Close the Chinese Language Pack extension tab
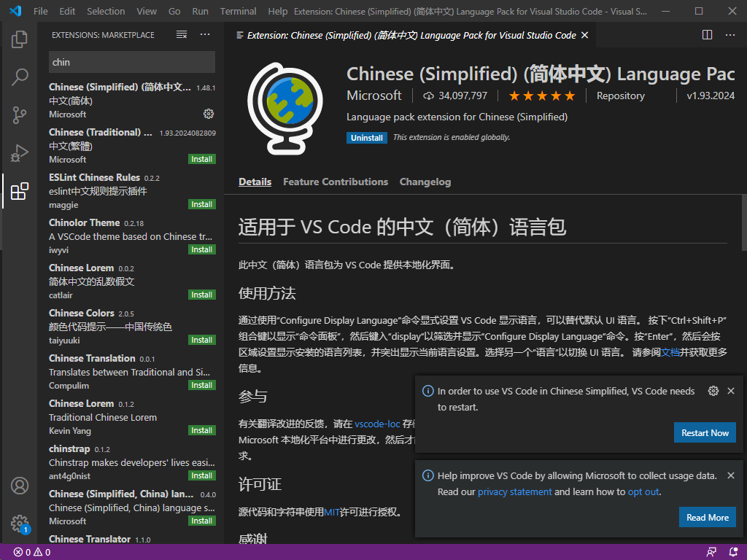This screenshot has height=560, width=747. pos(584,35)
